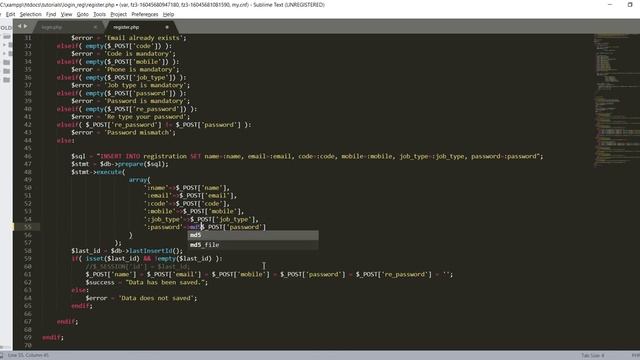Click the array keyword on line 49

[x=138, y=180]
